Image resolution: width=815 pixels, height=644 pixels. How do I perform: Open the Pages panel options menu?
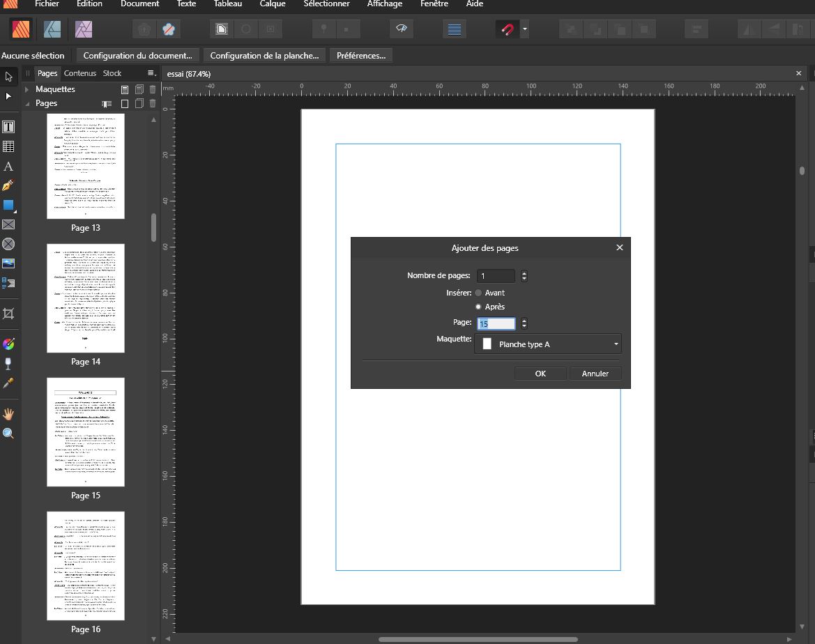pyautogui.click(x=151, y=72)
